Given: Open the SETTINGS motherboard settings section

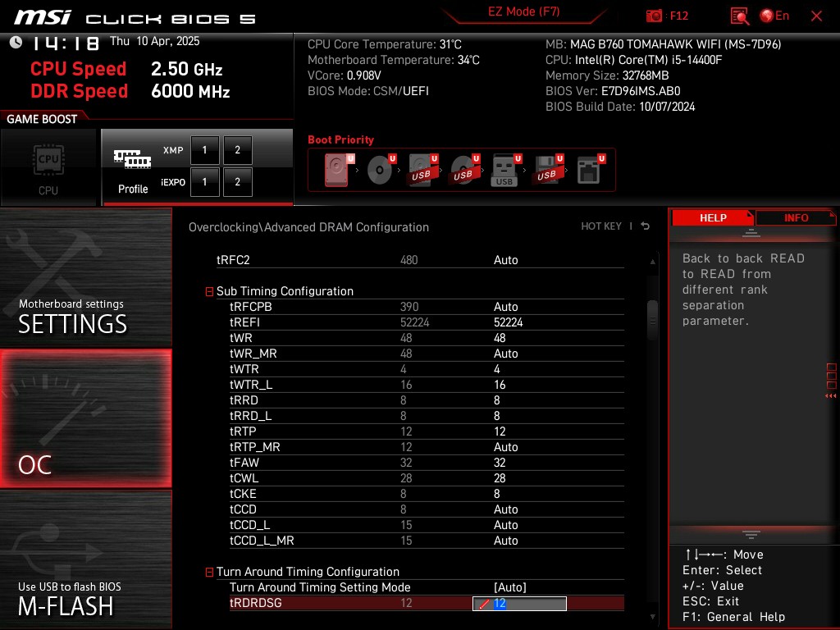Looking at the screenshot, I should pyautogui.click(x=85, y=277).
